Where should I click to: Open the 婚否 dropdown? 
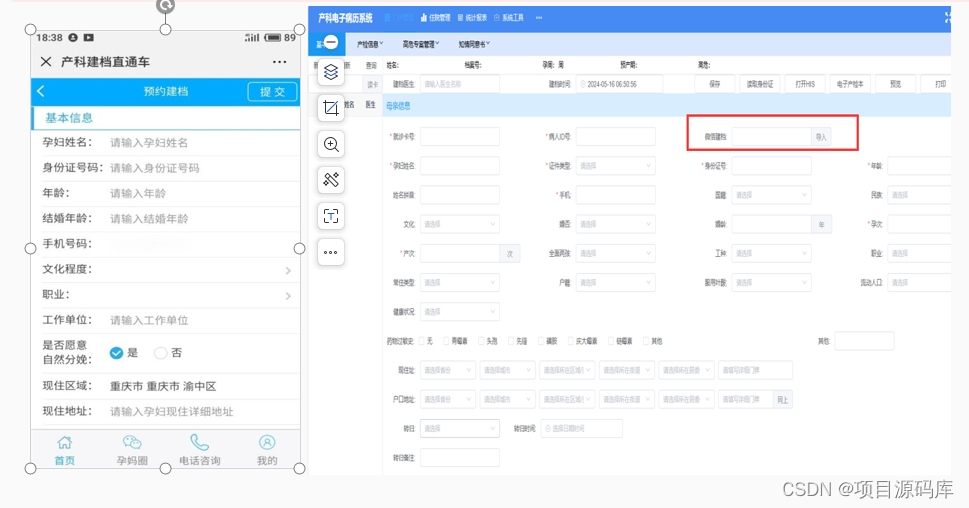(616, 224)
